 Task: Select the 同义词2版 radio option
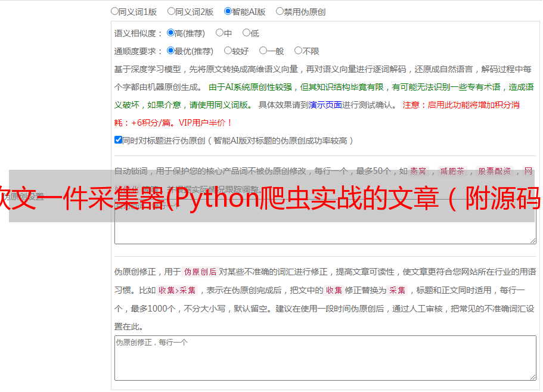point(171,11)
